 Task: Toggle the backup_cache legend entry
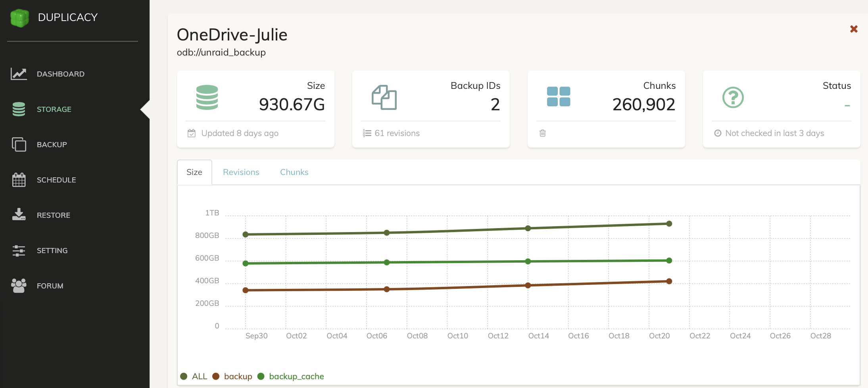pyautogui.click(x=291, y=376)
